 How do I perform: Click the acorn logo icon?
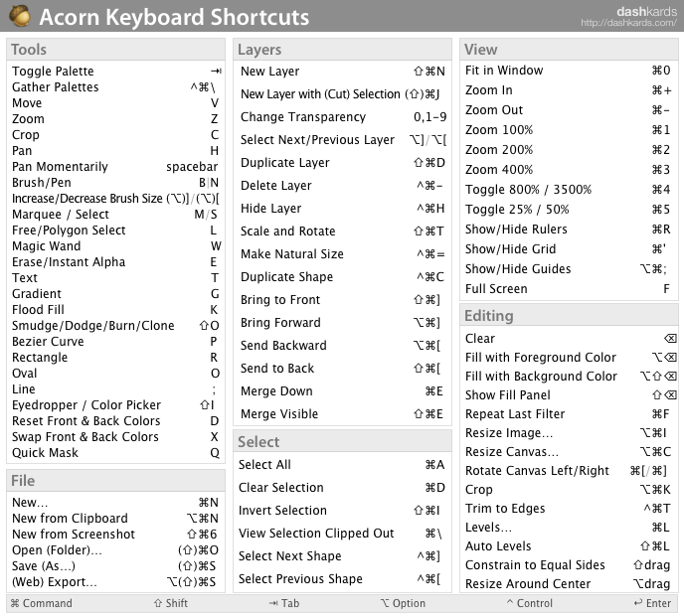click(x=20, y=16)
